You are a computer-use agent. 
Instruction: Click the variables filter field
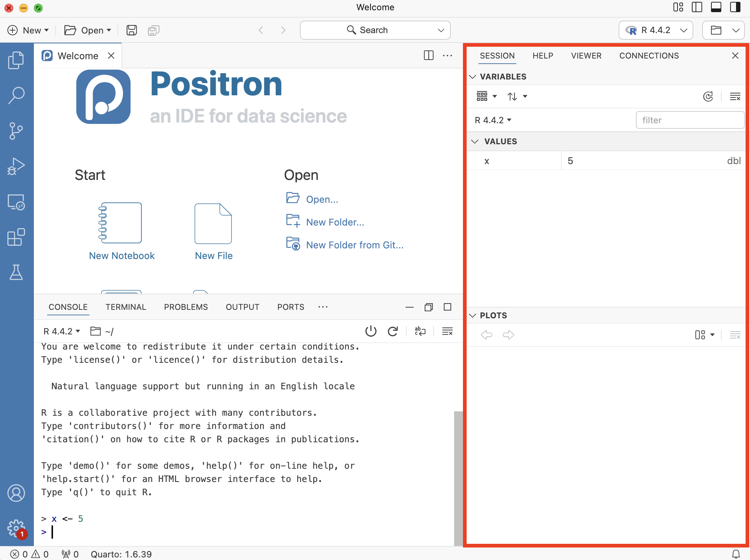pos(690,120)
